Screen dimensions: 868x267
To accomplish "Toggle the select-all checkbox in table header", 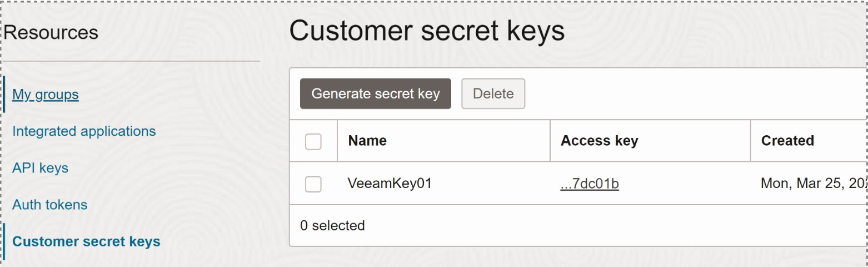I will pyautogui.click(x=313, y=141).
